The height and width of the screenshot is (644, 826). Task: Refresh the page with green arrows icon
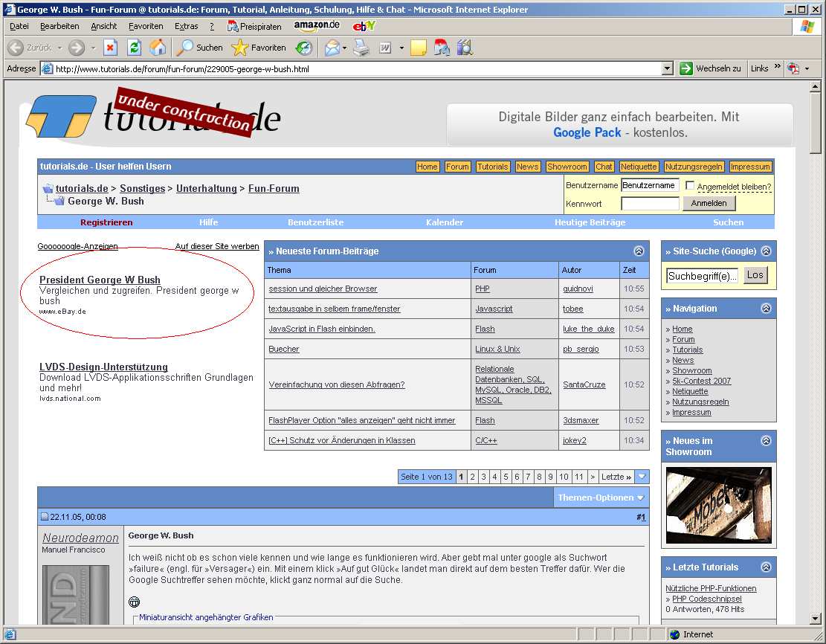(x=135, y=48)
